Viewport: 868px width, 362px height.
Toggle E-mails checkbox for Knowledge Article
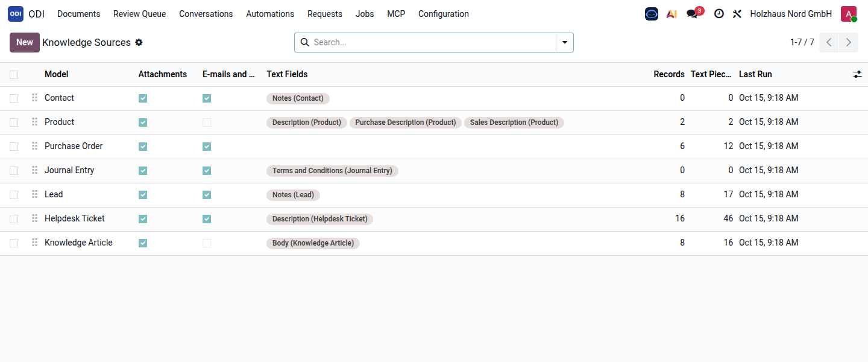click(x=207, y=243)
